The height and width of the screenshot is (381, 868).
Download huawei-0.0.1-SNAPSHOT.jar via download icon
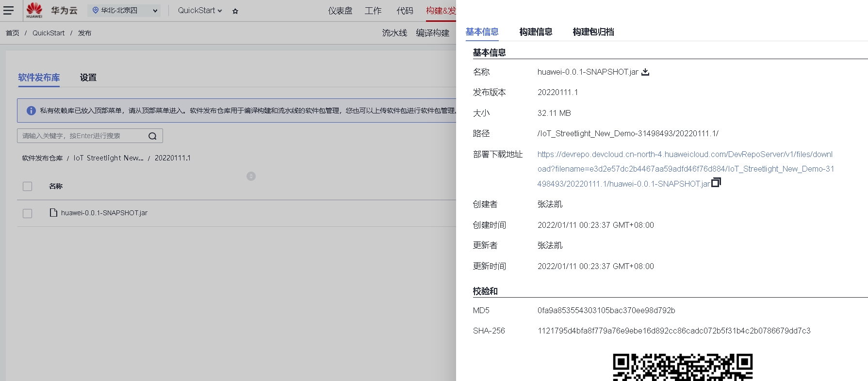[645, 72]
